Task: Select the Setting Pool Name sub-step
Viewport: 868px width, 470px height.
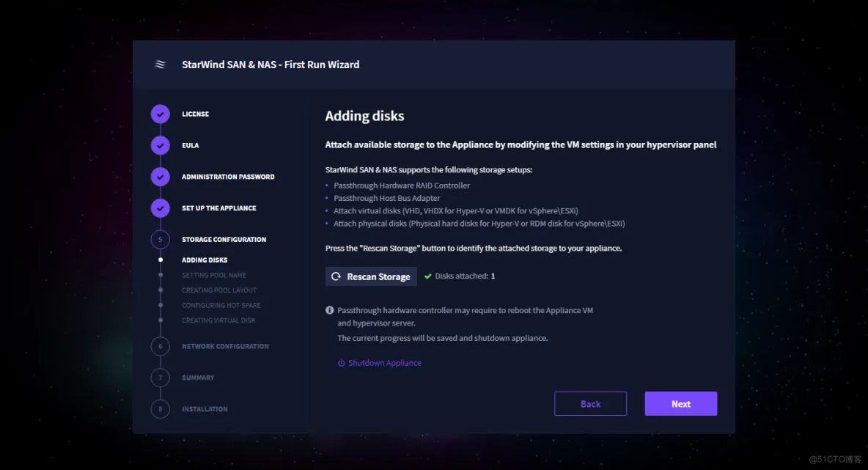Action: click(214, 275)
